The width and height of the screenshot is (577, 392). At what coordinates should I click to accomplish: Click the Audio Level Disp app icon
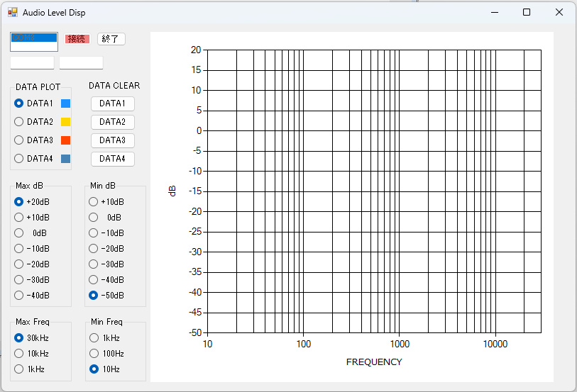click(12, 12)
